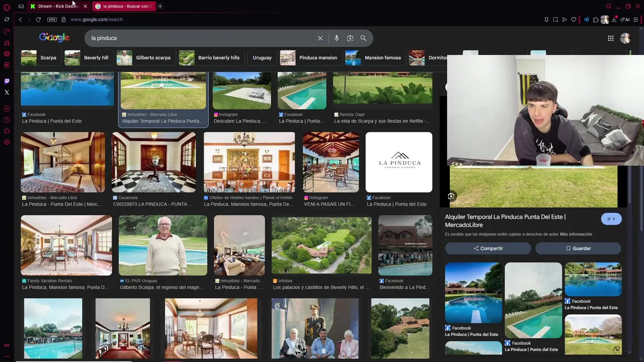Close the Kick Dashboard tab

pos(85,6)
